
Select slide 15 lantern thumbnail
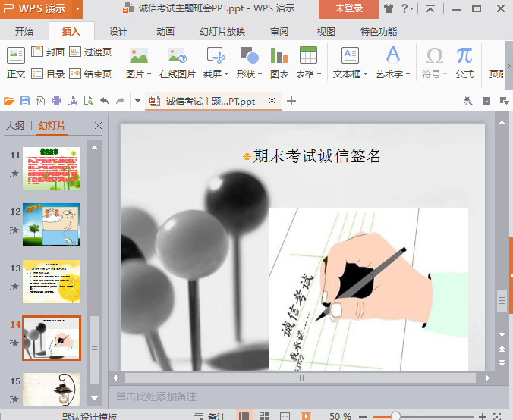click(52, 389)
